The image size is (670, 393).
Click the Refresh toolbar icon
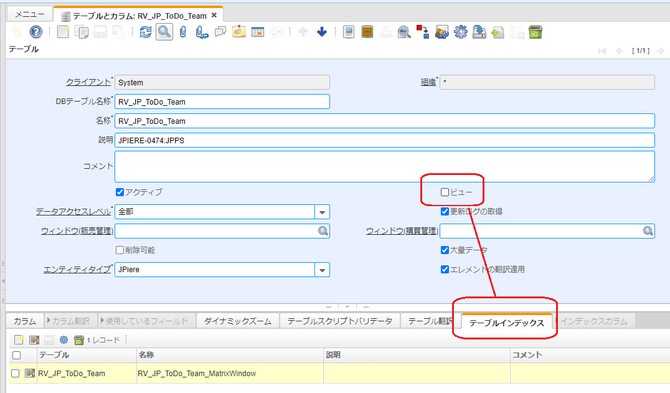[145, 32]
